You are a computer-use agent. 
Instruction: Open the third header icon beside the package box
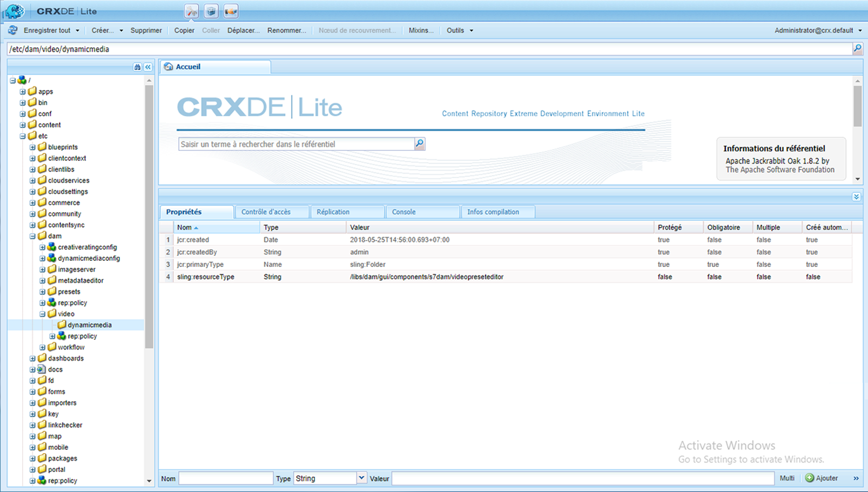(231, 11)
